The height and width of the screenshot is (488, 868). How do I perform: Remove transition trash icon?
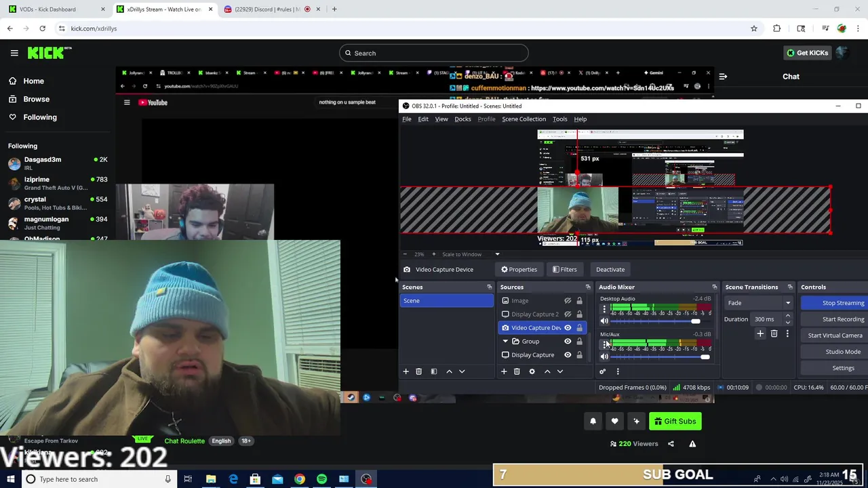click(774, 333)
